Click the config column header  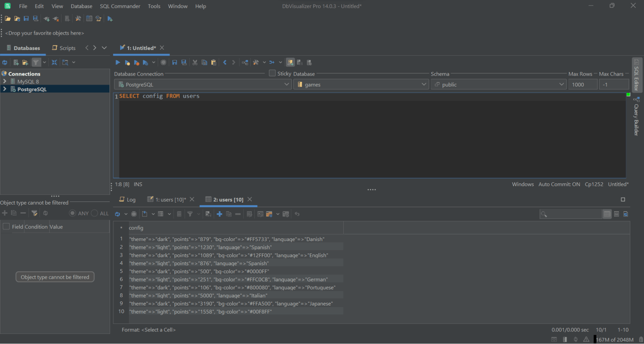236,228
